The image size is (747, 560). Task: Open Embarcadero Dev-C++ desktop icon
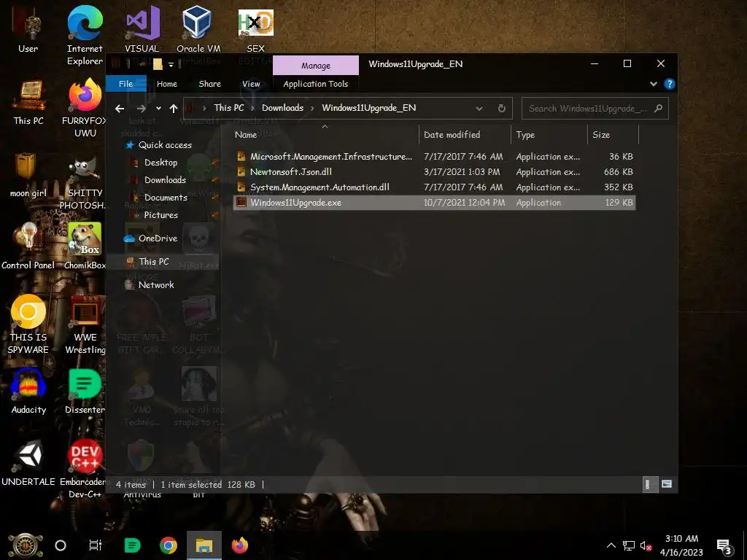click(85, 469)
